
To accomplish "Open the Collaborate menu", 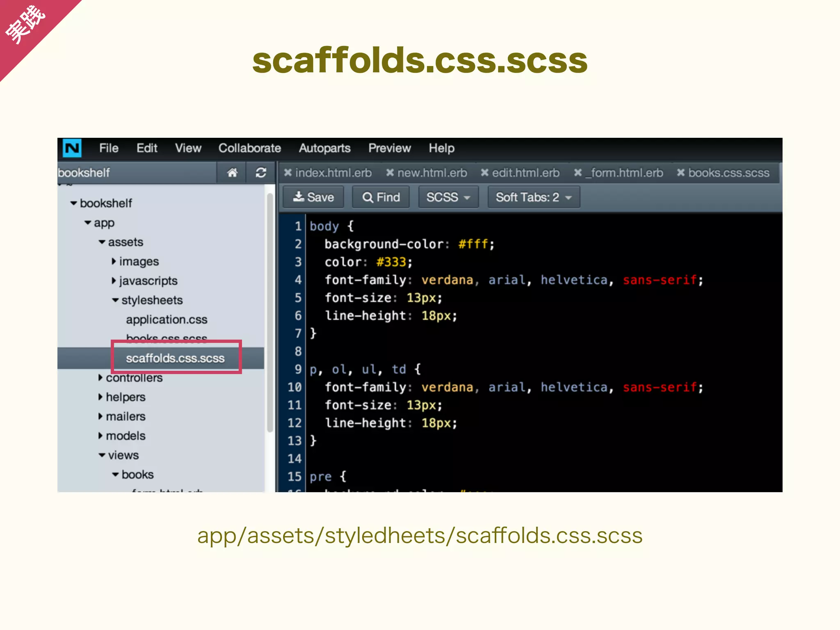I will (x=249, y=148).
